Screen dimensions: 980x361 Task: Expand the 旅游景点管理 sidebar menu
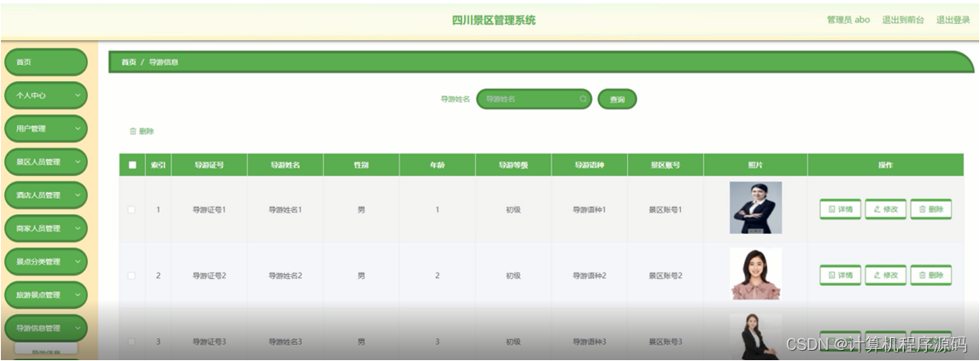point(45,294)
